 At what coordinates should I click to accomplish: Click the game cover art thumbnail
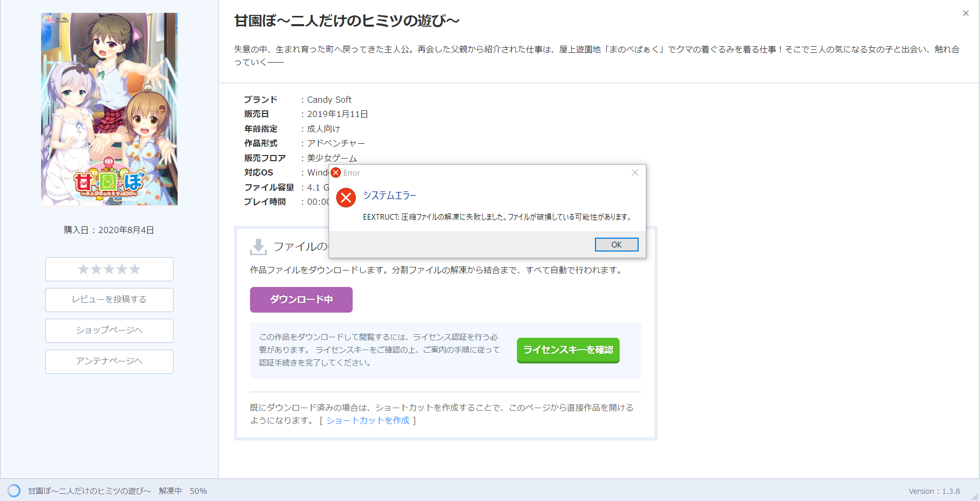click(x=109, y=109)
